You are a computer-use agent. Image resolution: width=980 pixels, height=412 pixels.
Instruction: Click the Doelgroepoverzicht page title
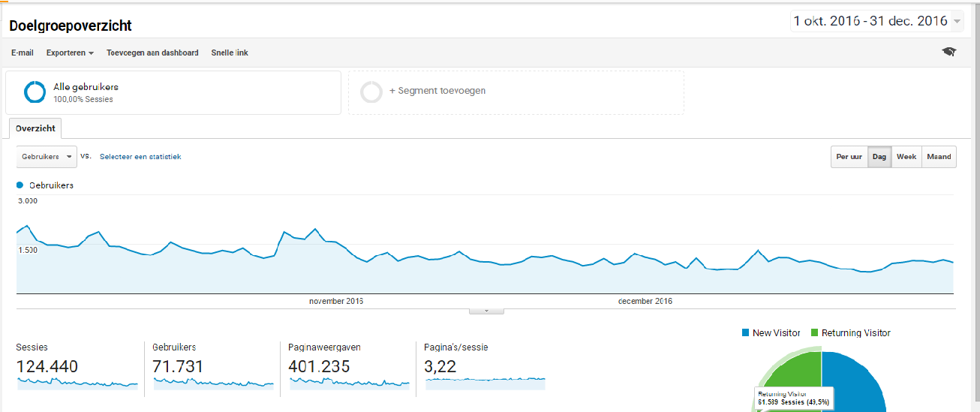(x=71, y=26)
